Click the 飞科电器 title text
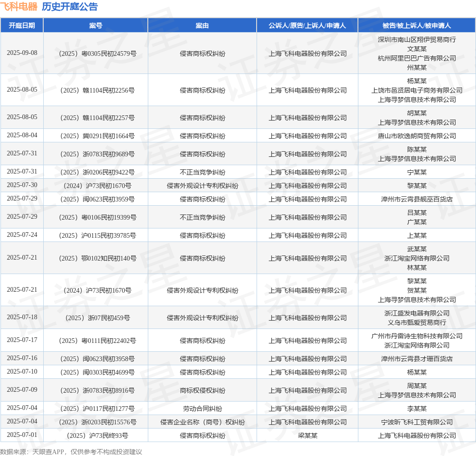 click(x=19, y=7)
